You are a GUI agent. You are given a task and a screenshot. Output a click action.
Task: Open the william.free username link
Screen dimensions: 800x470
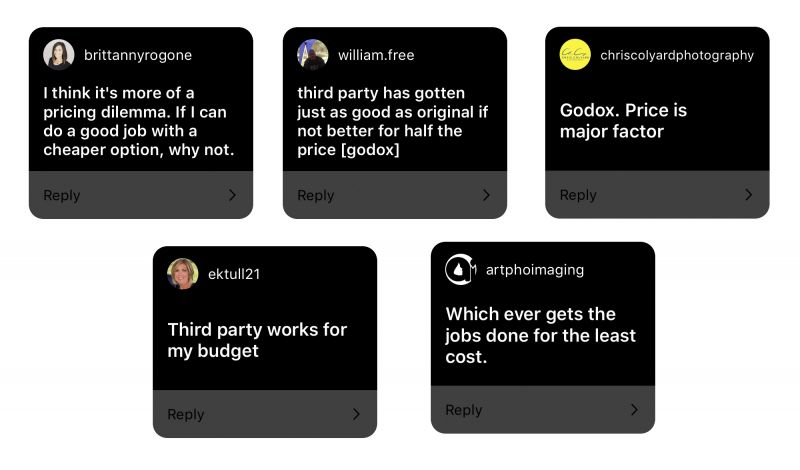(x=376, y=55)
